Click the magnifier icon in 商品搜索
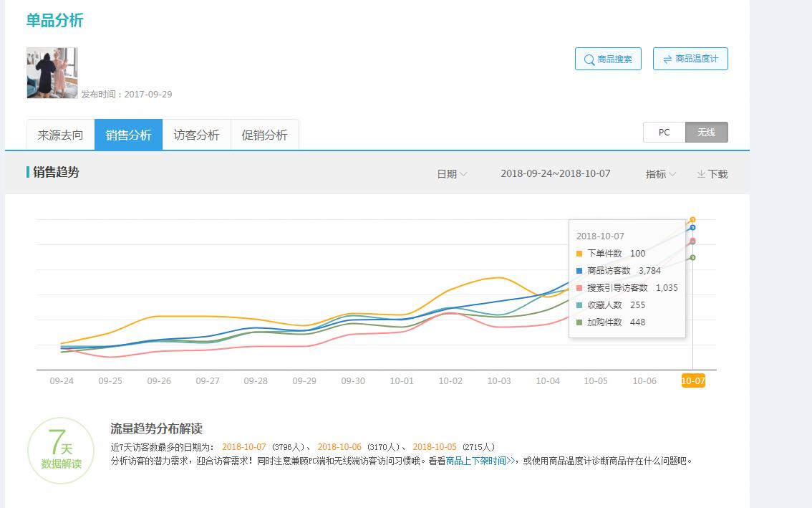The height and width of the screenshot is (508, 812). click(589, 59)
